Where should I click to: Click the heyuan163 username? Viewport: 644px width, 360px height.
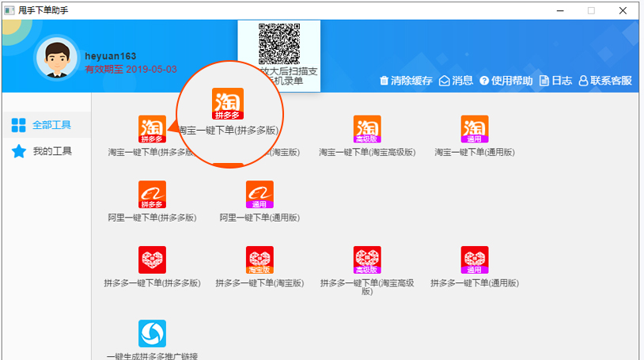pos(111,56)
